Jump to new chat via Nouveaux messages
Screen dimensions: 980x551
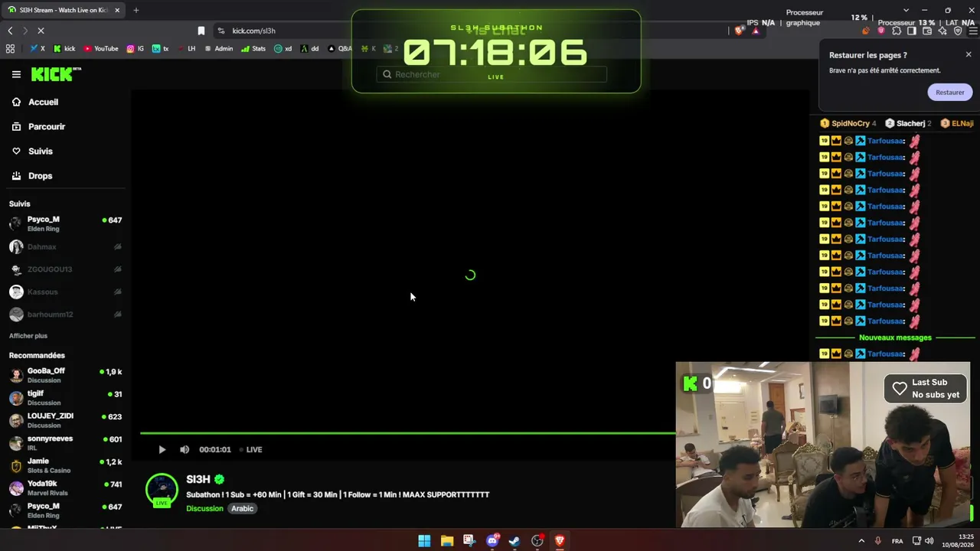point(895,337)
